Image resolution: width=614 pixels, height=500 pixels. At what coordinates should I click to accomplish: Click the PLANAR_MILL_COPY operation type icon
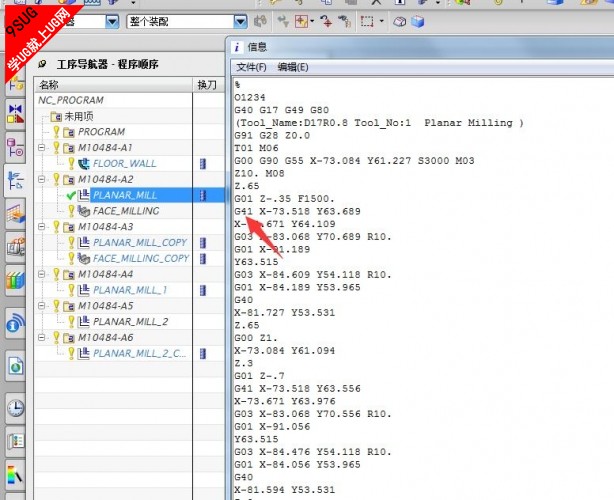[x=84, y=243]
